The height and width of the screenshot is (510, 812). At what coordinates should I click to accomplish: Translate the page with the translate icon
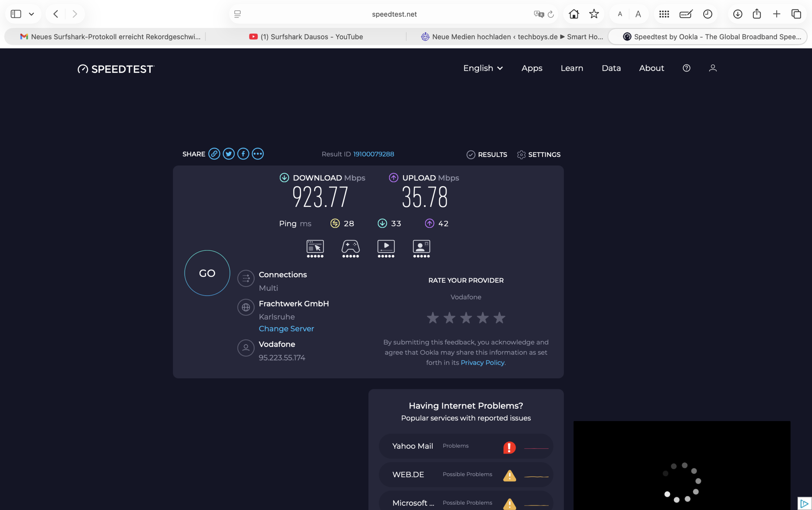(x=539, y=14)
